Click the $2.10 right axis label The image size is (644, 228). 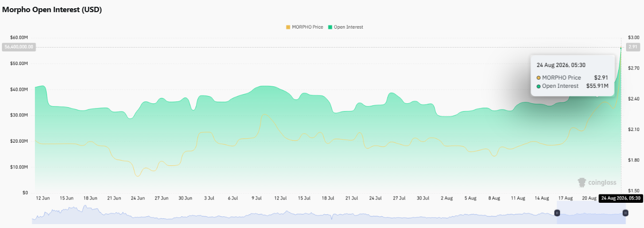point(633,130)
